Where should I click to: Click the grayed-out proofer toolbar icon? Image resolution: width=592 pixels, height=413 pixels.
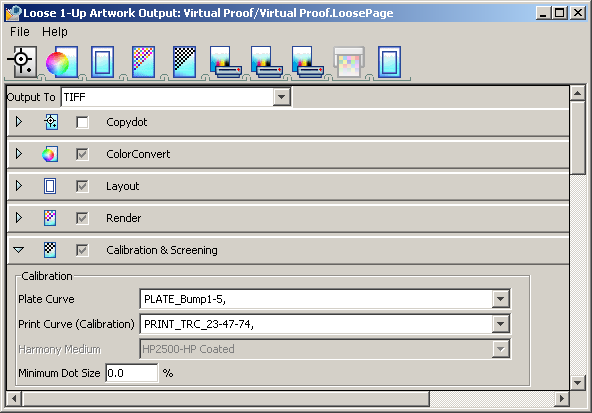(349, 62)
